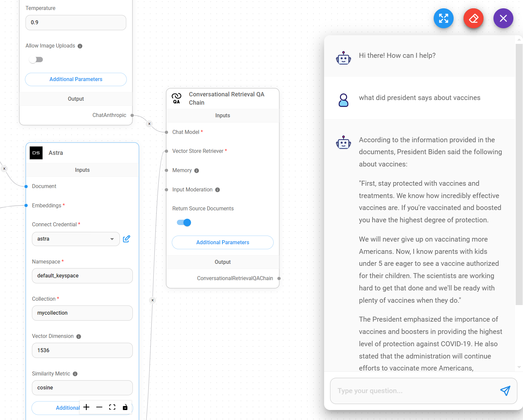Click the Type your question input
This screenshot has height=420, width=523.
coord(415,391)
